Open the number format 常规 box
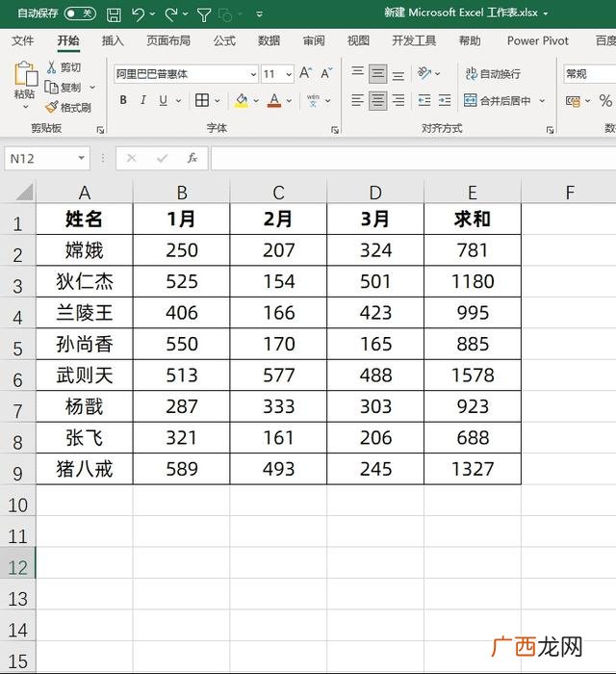This screenshot has width=616, height=674. click(x=589, y=74)
